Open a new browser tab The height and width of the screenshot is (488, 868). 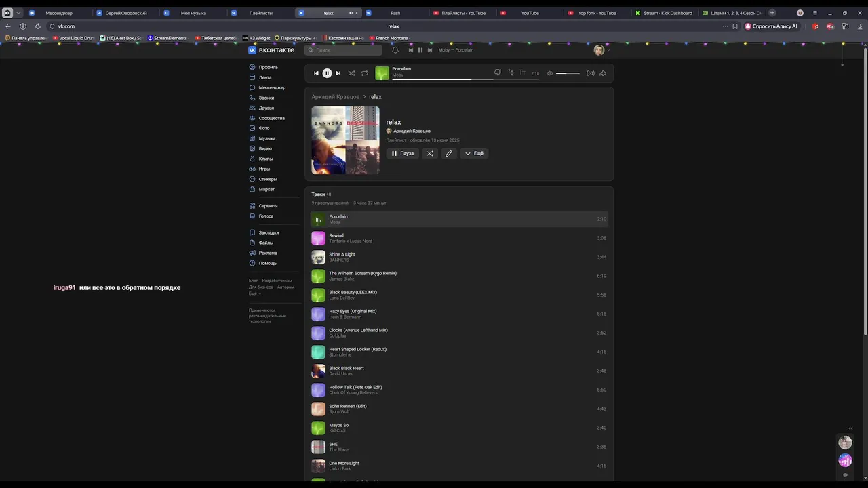coord(772,13)
